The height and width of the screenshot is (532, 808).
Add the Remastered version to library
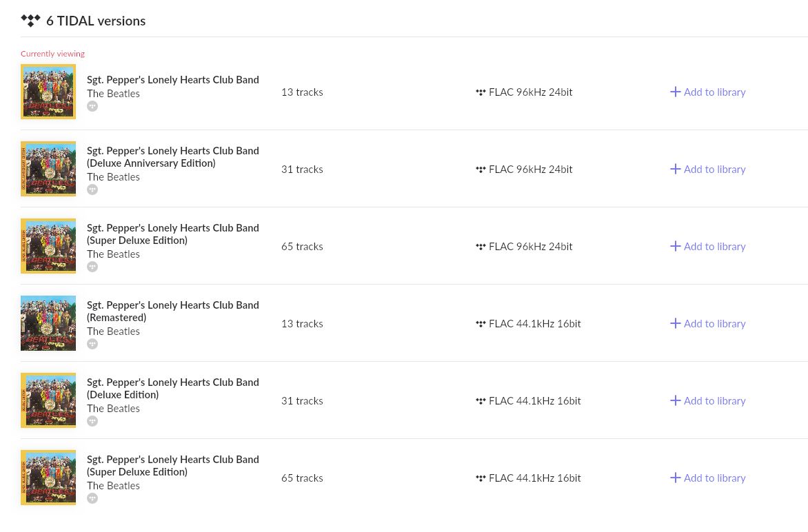[707, 324]
